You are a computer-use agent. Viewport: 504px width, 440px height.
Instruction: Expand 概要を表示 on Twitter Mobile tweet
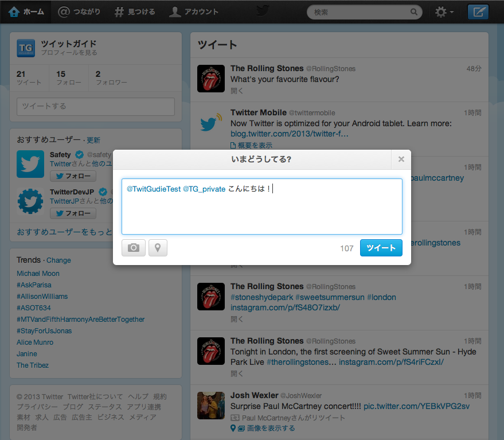tap(251, 145)
